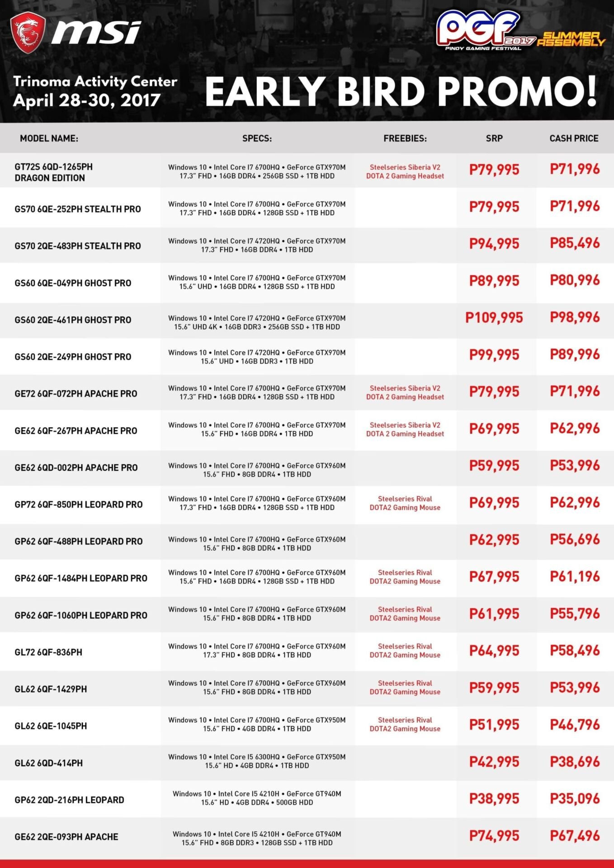The image size is (614, 868).
Task: Click the MSI dragon shield logo
Action: coord(28,33)
